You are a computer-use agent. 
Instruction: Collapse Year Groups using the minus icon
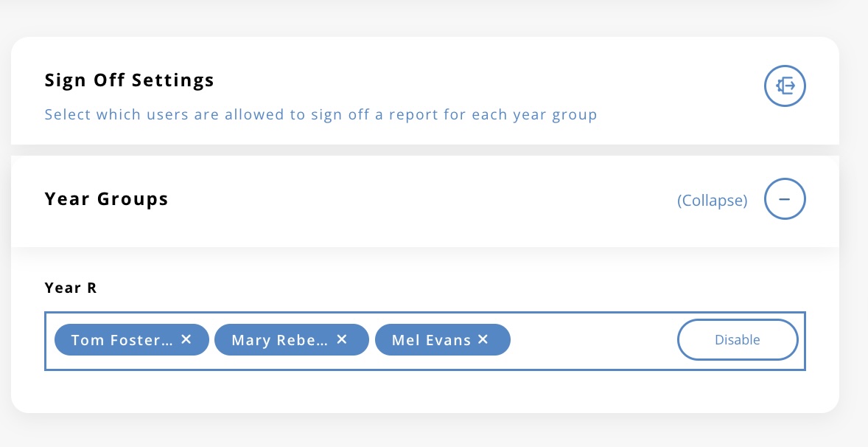coord(785,199)
